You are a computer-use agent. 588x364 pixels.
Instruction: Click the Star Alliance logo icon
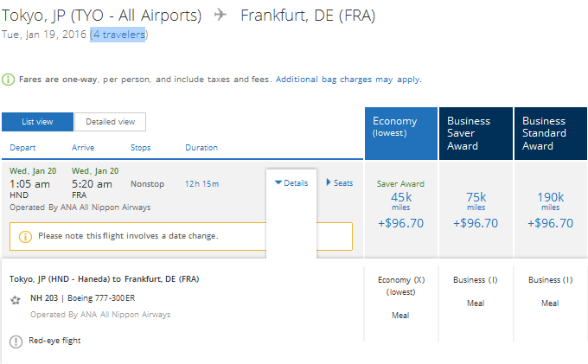16,300
